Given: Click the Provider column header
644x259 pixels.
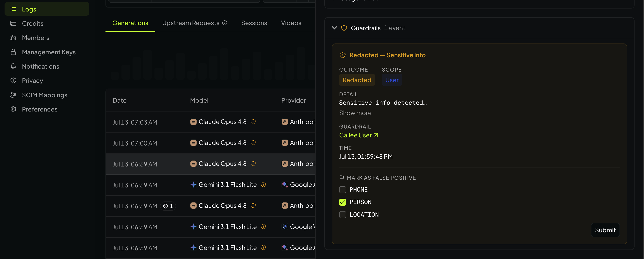Looking at the screenshot, I should [294, 101].
